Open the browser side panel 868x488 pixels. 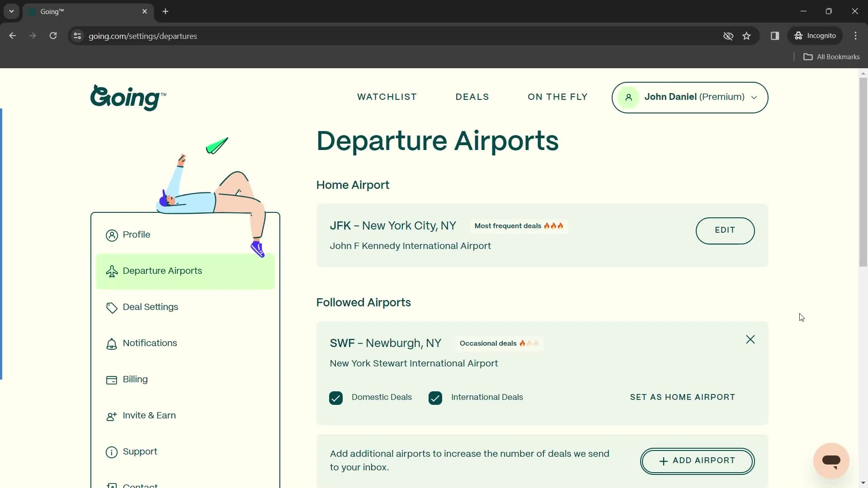click(775, 36)
